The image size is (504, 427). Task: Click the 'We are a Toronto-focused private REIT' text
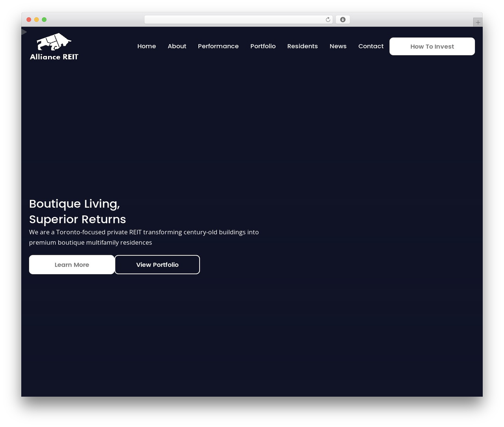[85, 232]
